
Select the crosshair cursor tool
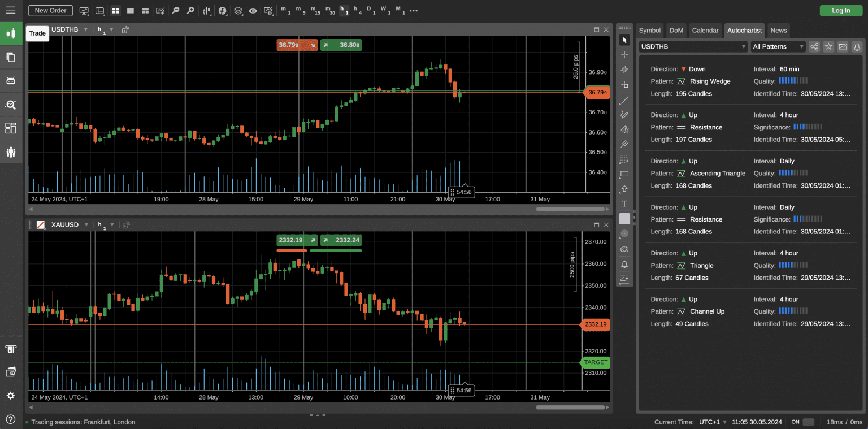coord(624,55)
